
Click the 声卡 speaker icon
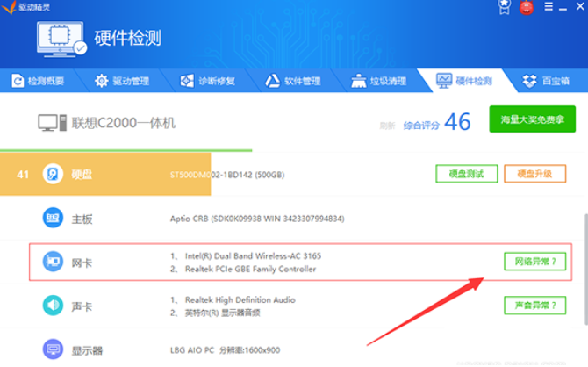coord(53,306)
